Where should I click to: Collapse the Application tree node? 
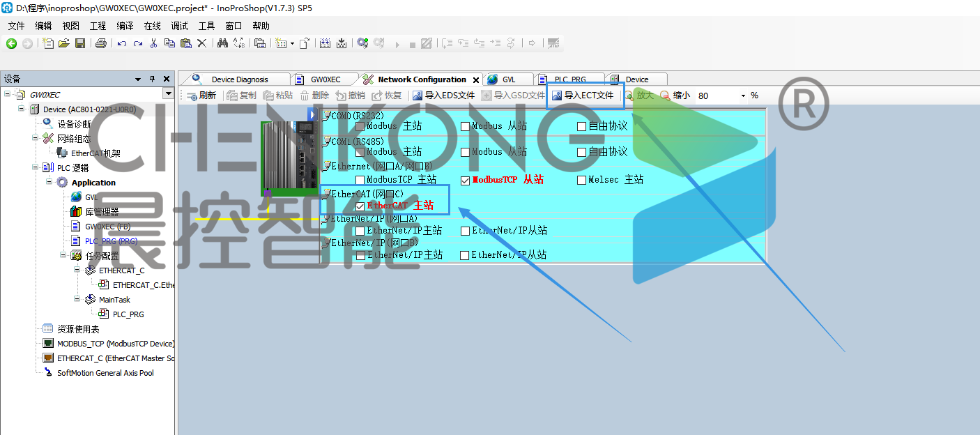[x=50, y=182]
